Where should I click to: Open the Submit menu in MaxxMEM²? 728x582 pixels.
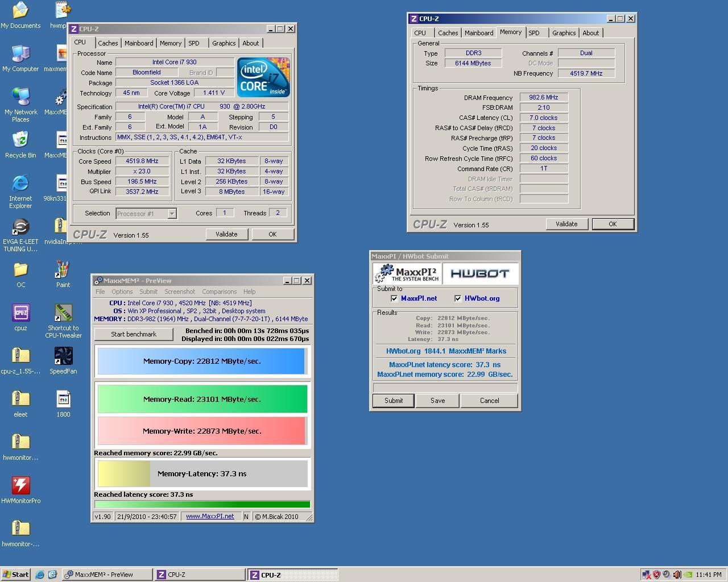(x=148, y=292)
